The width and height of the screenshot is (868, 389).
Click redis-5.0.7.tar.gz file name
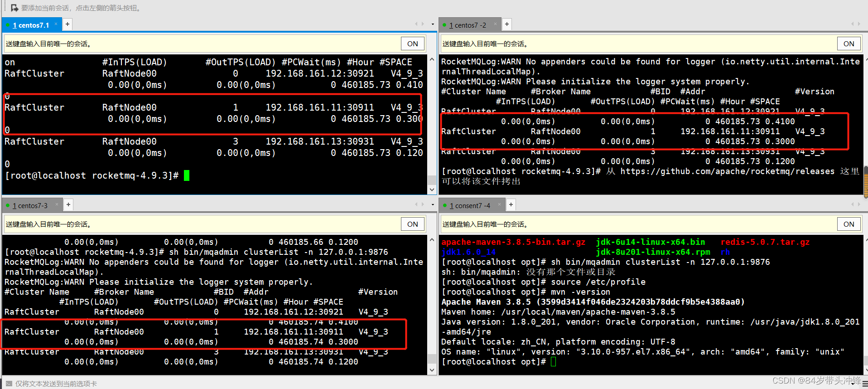pyautogui.click(x=765, y=242)
